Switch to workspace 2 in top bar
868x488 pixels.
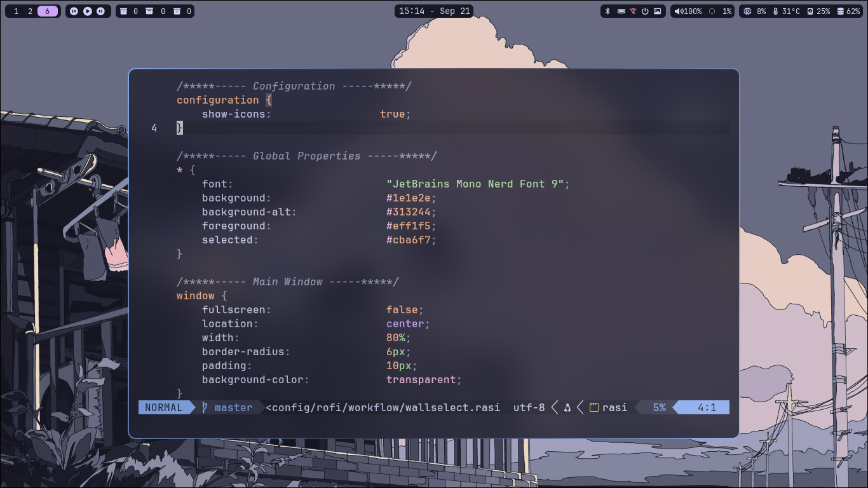(30, 11)
